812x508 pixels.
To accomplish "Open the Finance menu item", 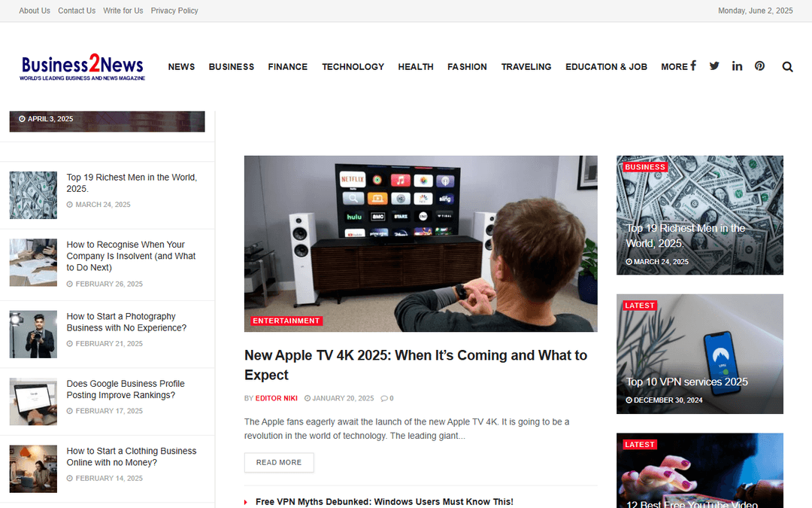I will 288,67.
